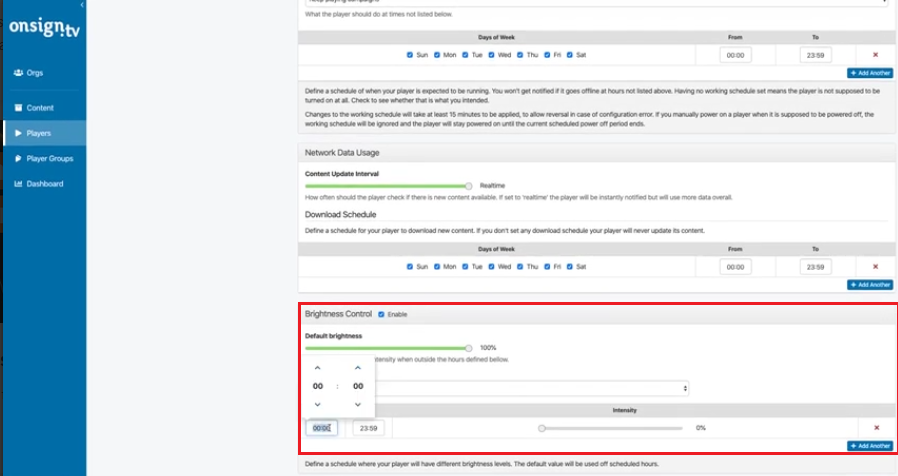Click the Player Groups tag icon
Screen dimensions: 898x476
coord(18,159)
